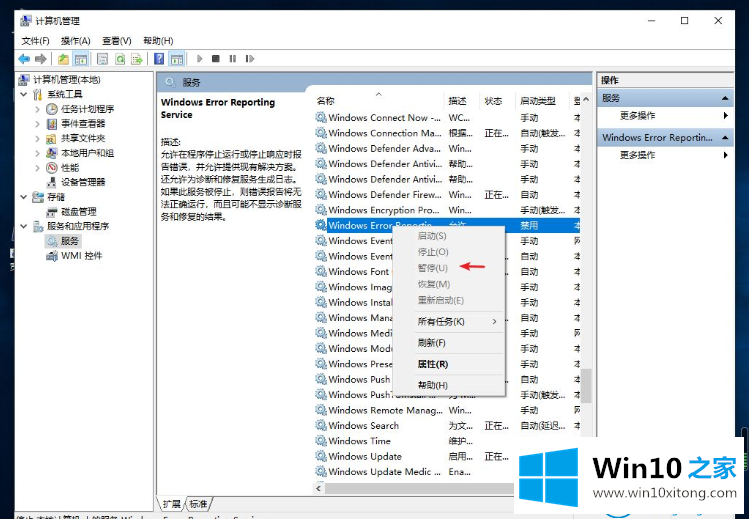Expand the 性能 tree node
Image resolution: width=749 pixels, height=519 pixels.
(37, 168)
